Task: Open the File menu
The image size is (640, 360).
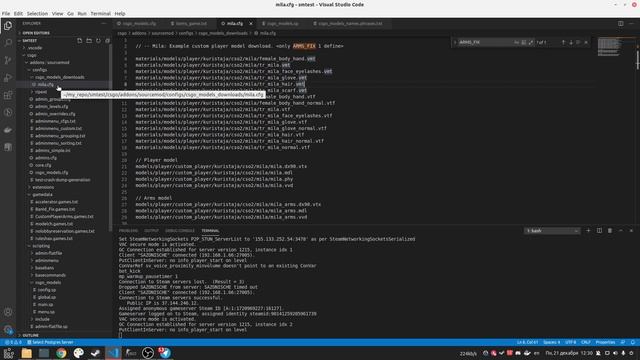Action: click(x=6, y=13)
